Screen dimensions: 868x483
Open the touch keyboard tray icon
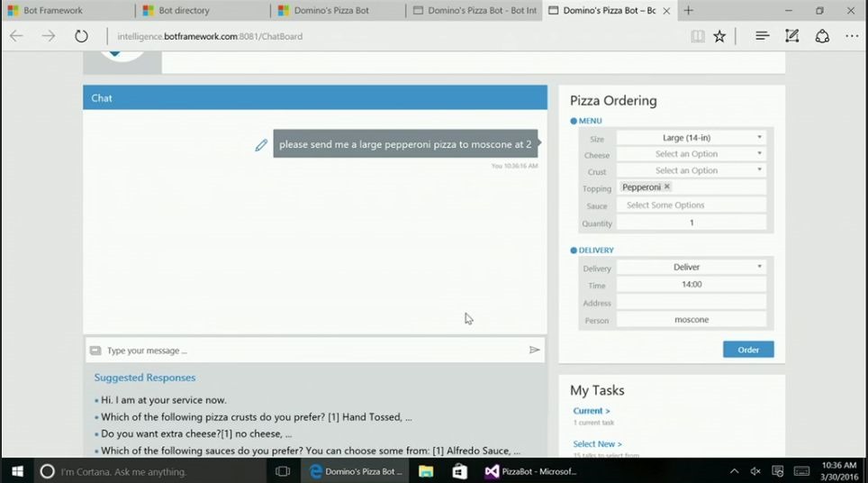801,471
